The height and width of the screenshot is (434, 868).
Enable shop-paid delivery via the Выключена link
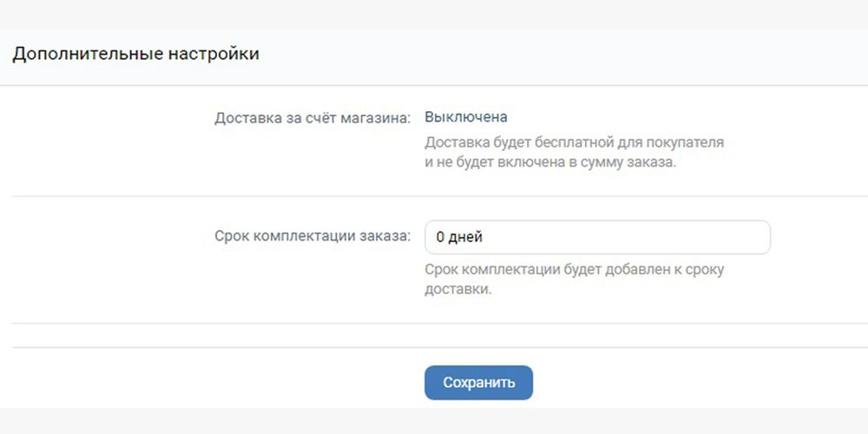pyautogui.click(x=466, y=117)
